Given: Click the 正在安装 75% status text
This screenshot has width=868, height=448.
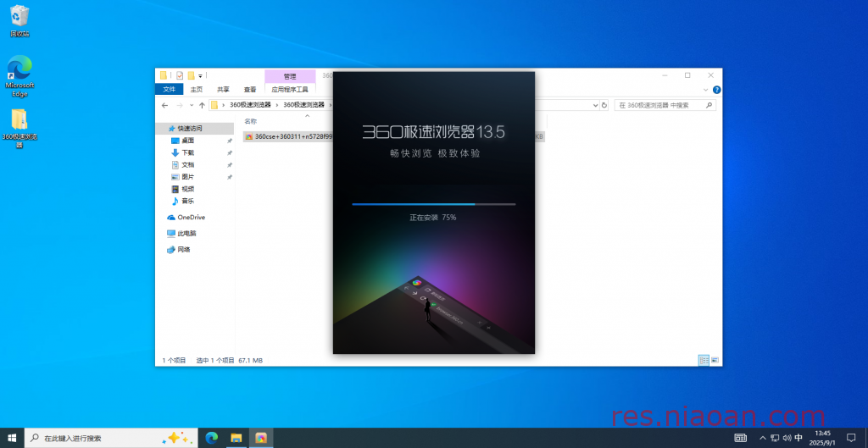Looking at the screenshot, I should click(433, 218).
